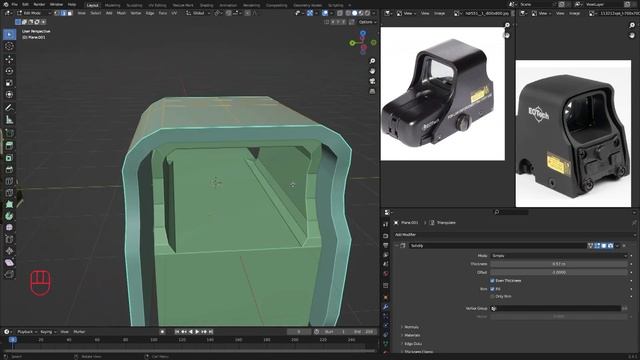This screenshot has height=360, width=640.
Task: Toggle Rim Fill checkbox
Action: (x=492, y=289)
